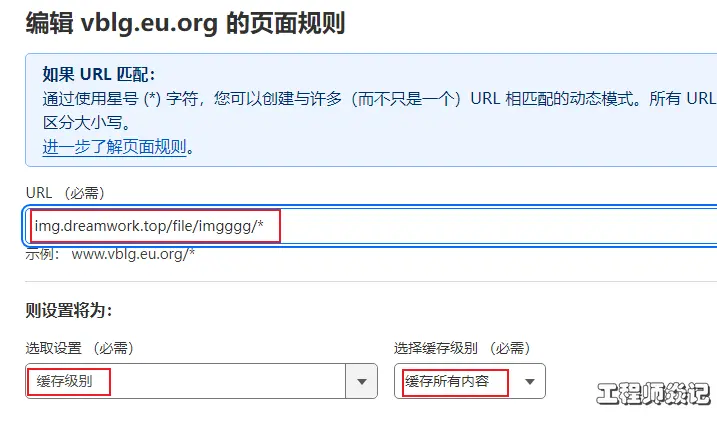Screen dimensions: 717x421
Task: Click the 示例 label below URL field
Action: [42, 254]
